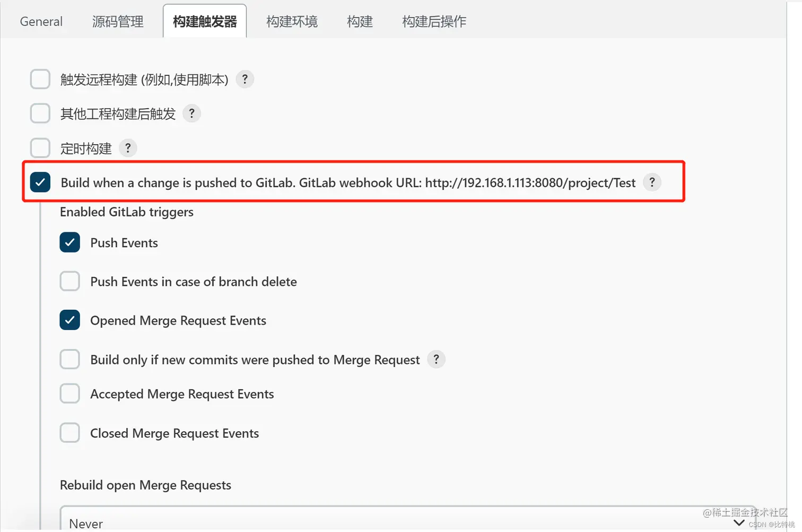802x532 pixels.
Task: Uncheck Build when a change is pushed to GitLab
Action: click(x=40, y=182)
